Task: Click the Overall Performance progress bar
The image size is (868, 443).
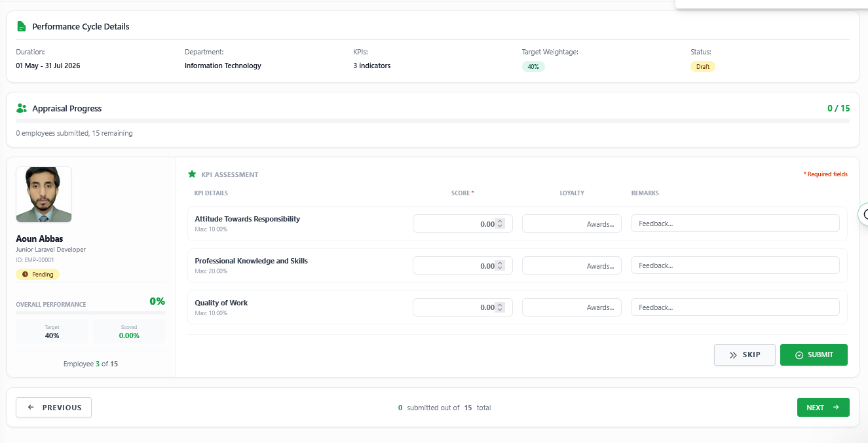Action: (x=90, y=313)
